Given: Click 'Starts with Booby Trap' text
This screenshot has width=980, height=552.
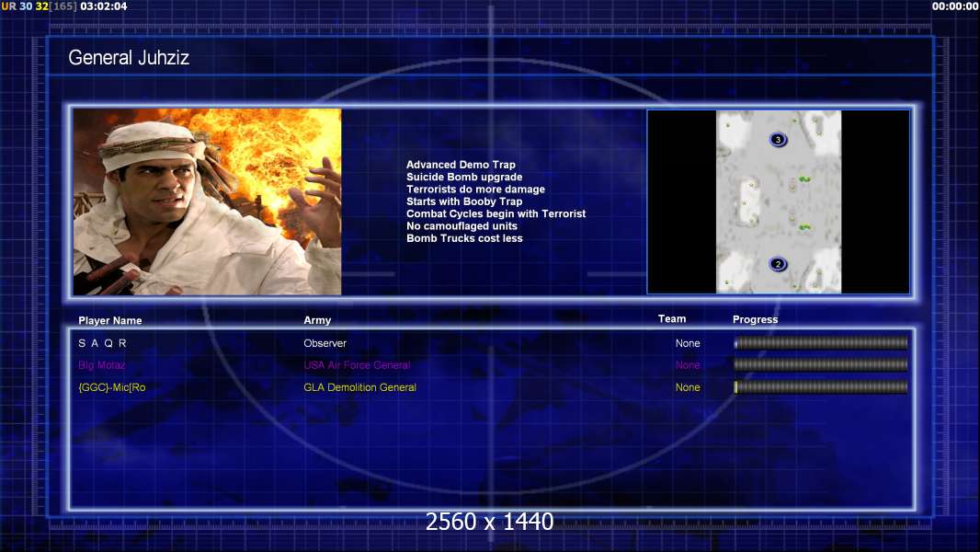Looking at the screenshot, I should [464, 201].
